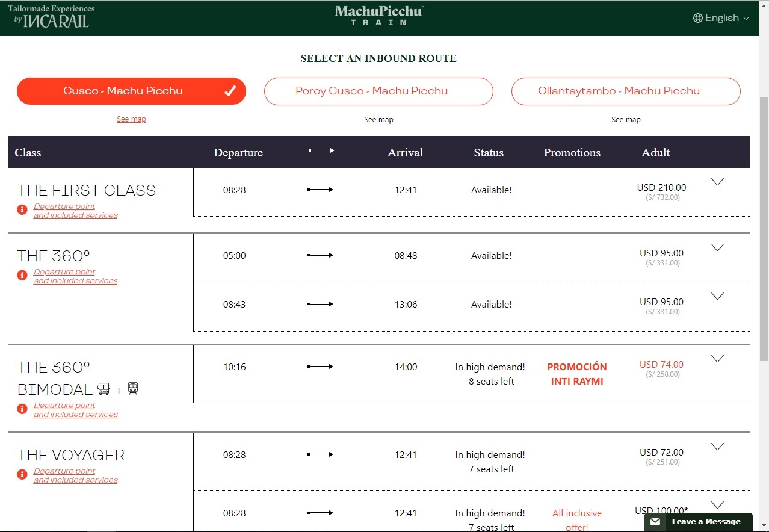Screen dimensions: 769x532
Task: Open The 360° departure point and services link
Action: (75, 276)
